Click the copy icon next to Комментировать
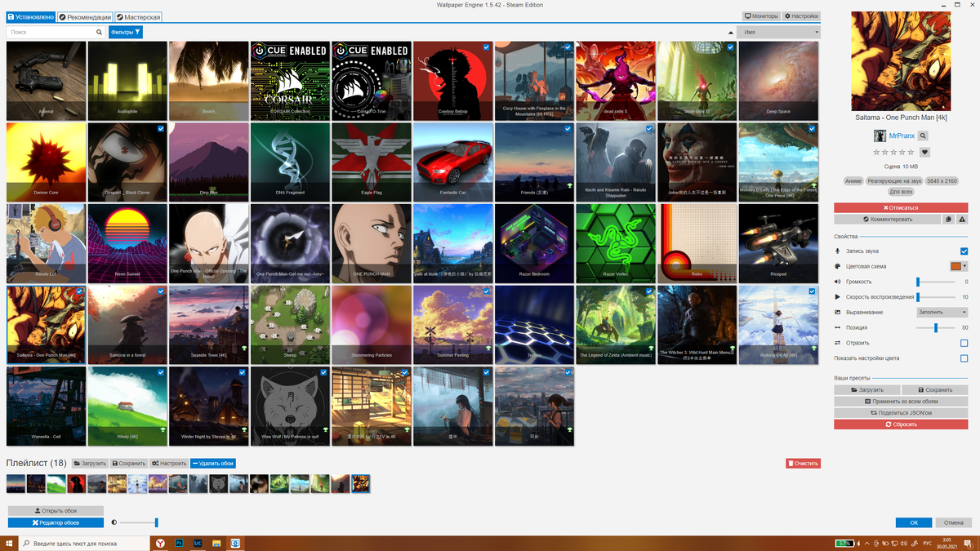 (x=948, y=220)
